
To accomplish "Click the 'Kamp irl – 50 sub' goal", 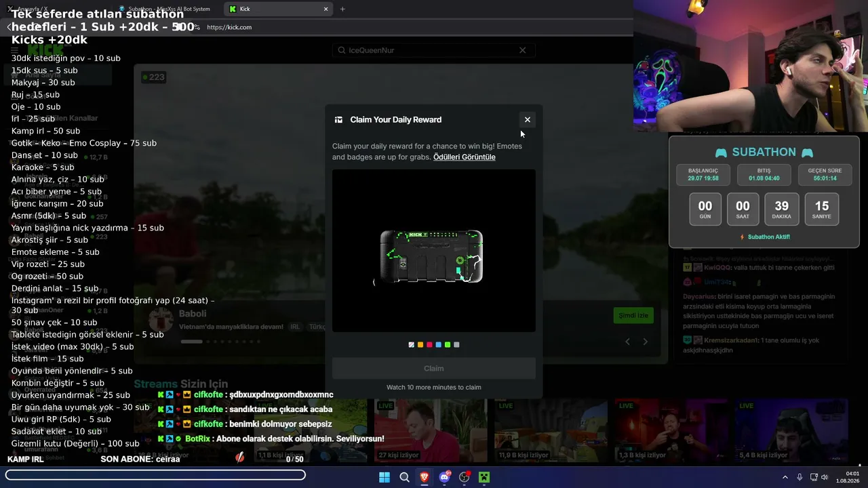I will (45, 131).
